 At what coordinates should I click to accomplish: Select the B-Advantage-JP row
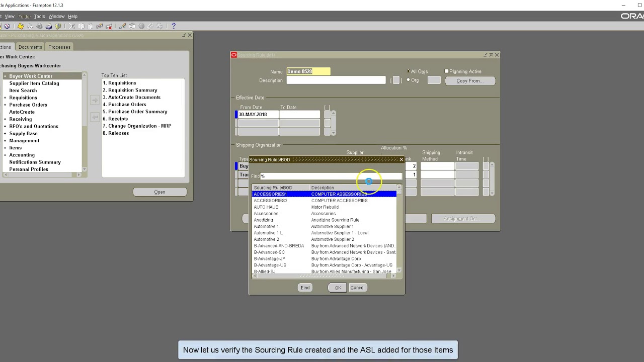325,258
